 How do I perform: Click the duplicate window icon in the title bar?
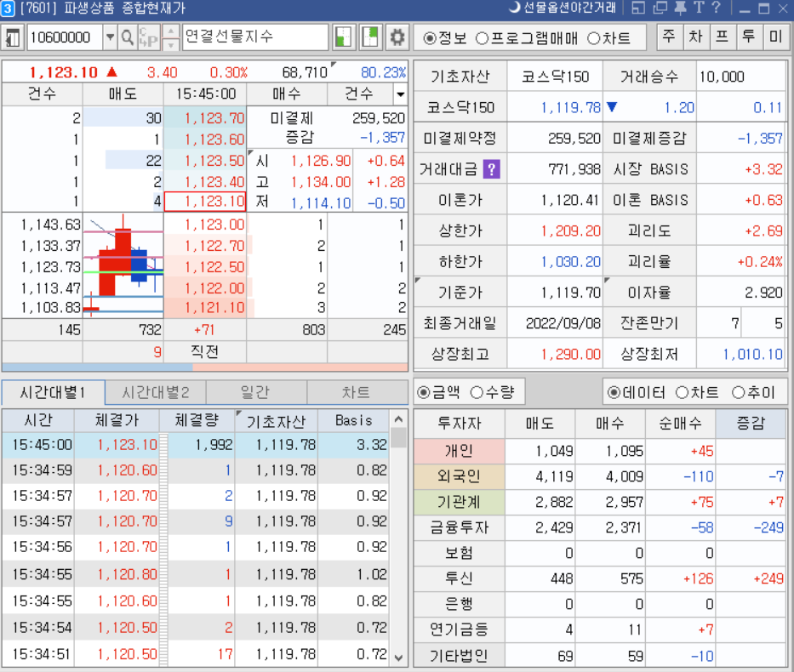660,8
